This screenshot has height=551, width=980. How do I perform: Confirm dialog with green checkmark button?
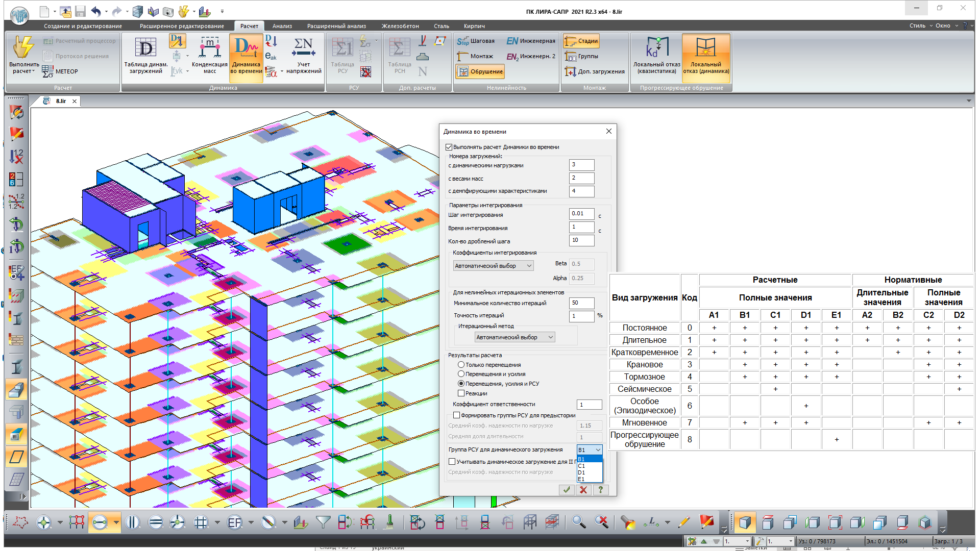click(567, 490)
